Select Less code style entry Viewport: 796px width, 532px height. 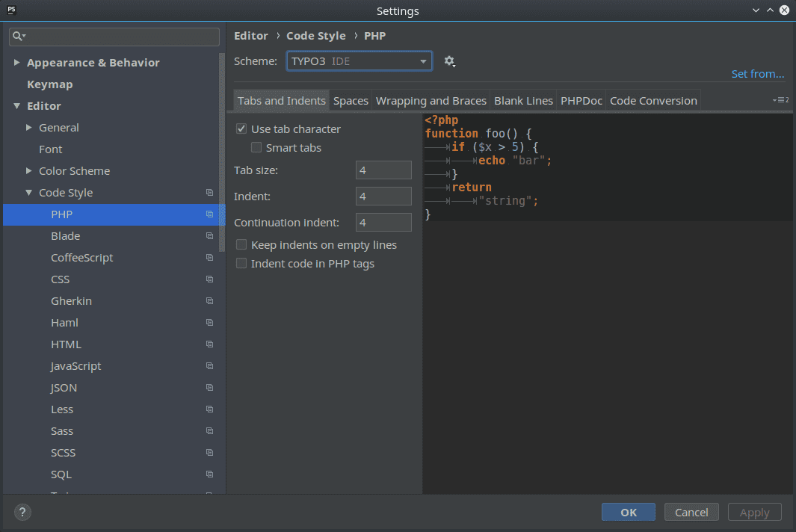pyautogui.click(x=62, y=409)
